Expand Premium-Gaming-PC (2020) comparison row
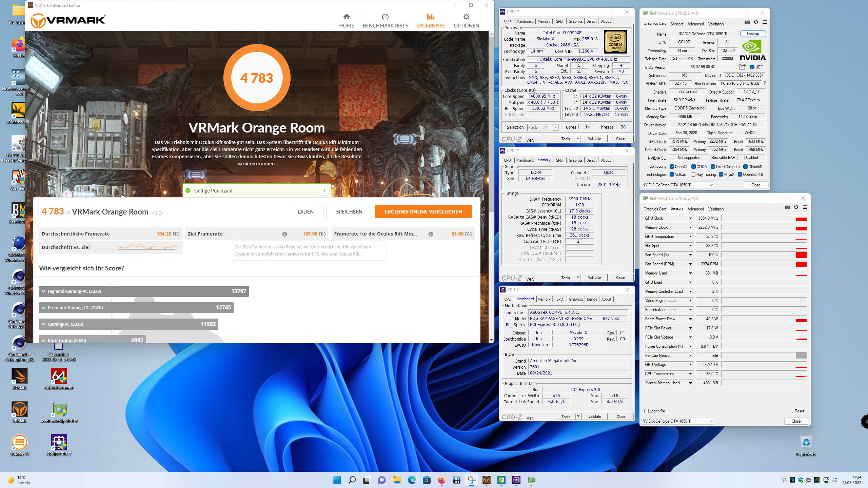 pos(136,308)
